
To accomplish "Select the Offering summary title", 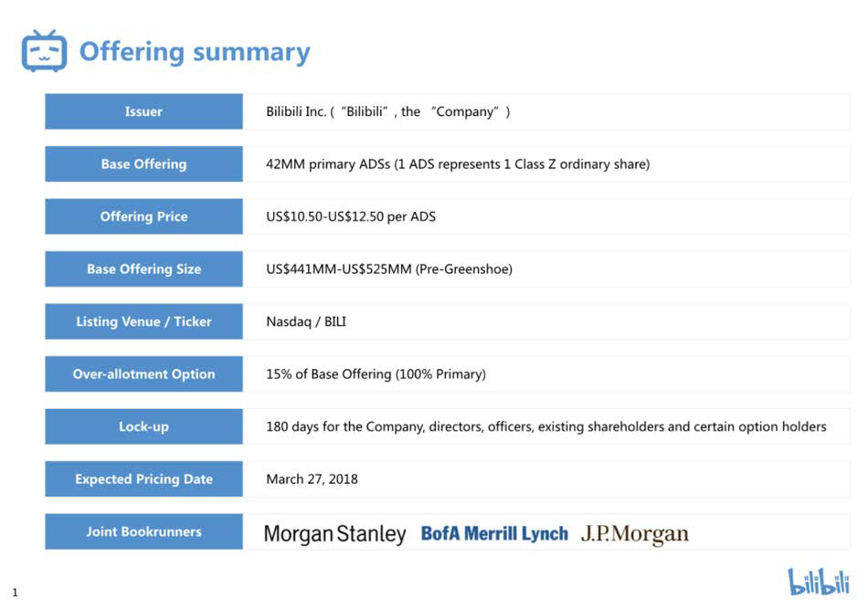I will coord(195,51).
